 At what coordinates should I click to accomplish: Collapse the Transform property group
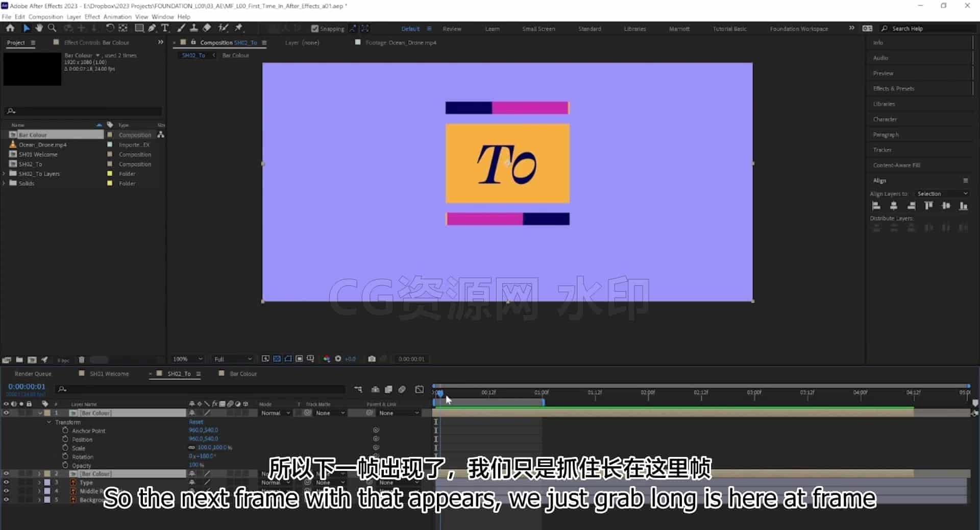point(49,422)
